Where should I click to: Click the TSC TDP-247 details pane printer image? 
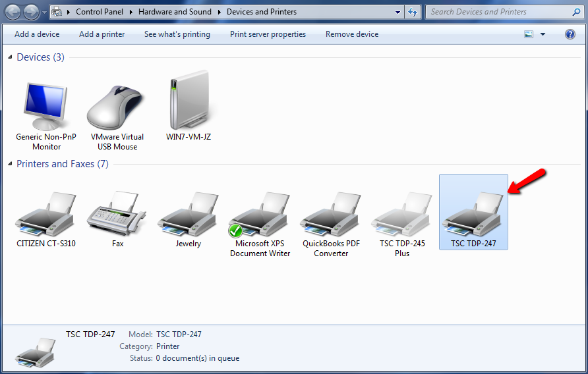tap(35, 352)
